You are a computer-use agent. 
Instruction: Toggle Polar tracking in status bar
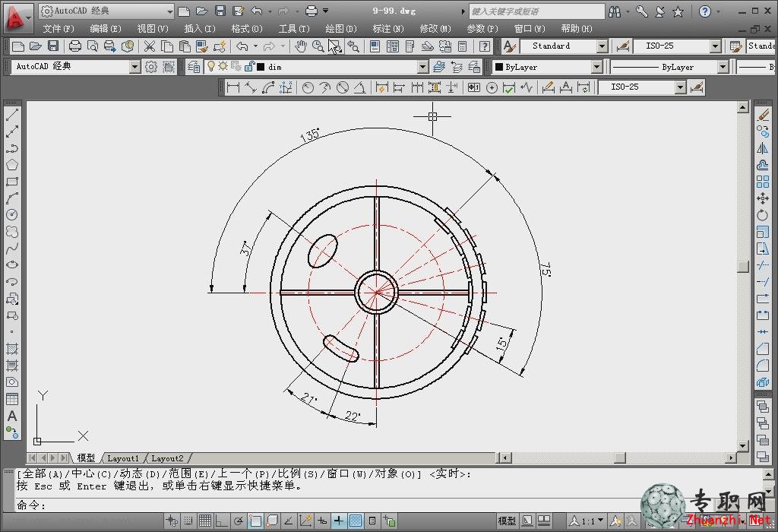pos(238,521)
